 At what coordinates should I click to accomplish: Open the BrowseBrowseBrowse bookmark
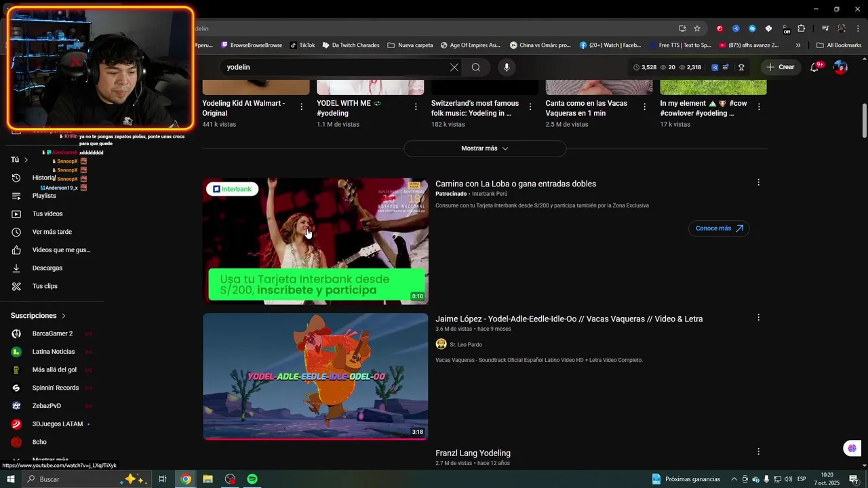click(252, 45)
